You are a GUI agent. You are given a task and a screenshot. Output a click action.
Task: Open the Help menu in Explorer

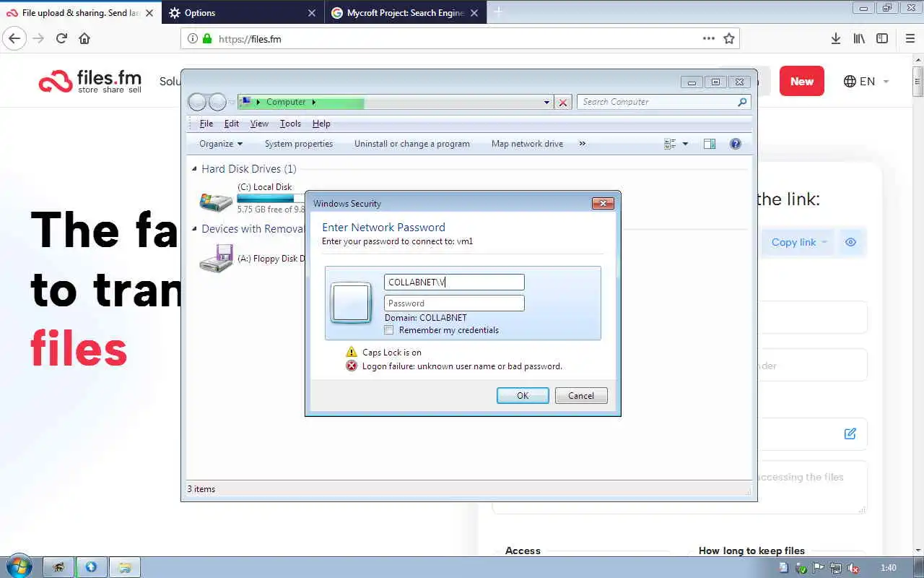coord(321,124)
